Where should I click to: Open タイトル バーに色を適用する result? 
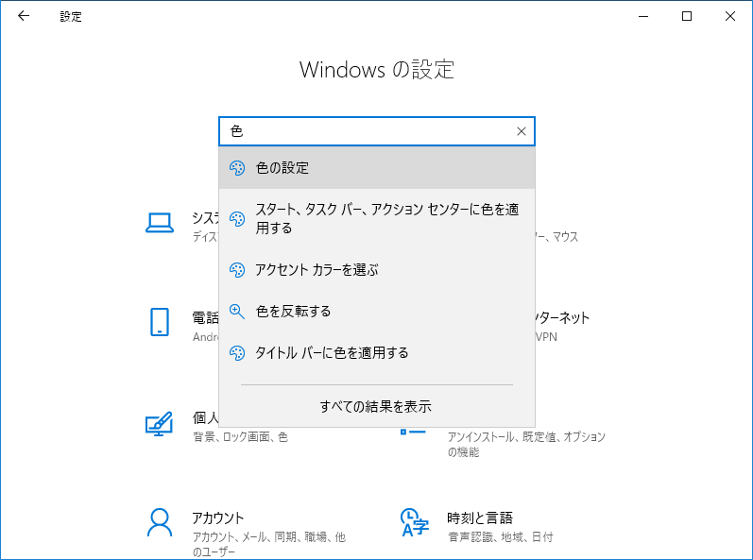point(376,352)
